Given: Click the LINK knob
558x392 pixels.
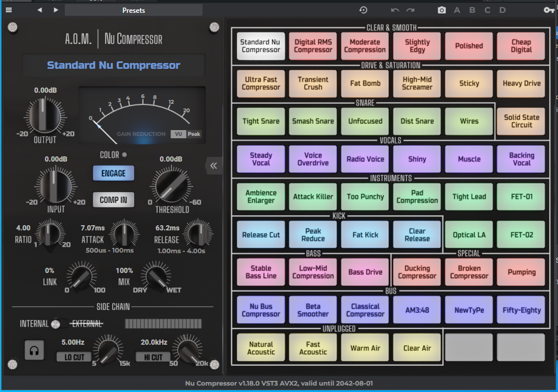Looking at the screenshot, I should (82, 276).
